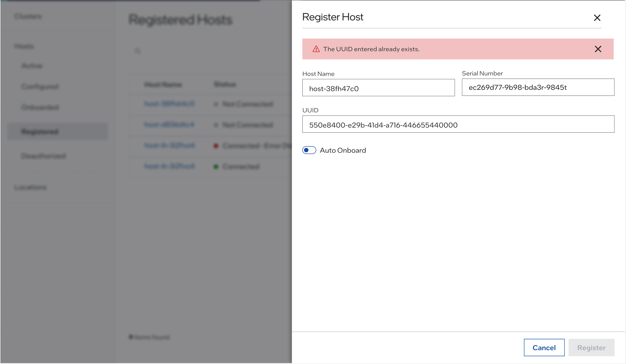Expand Locations in the sidebar
Image resolution: width=626 pixels, height=364 pixels.
point(30,187)
